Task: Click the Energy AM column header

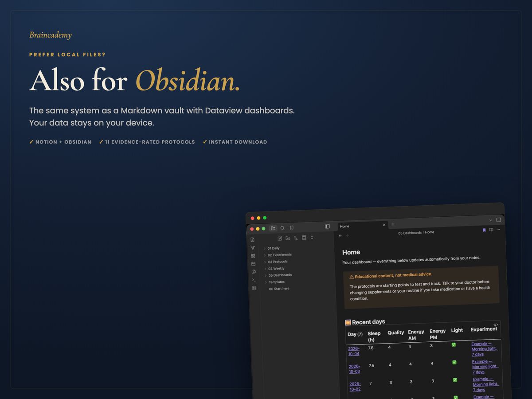Action: coord(416,335)
